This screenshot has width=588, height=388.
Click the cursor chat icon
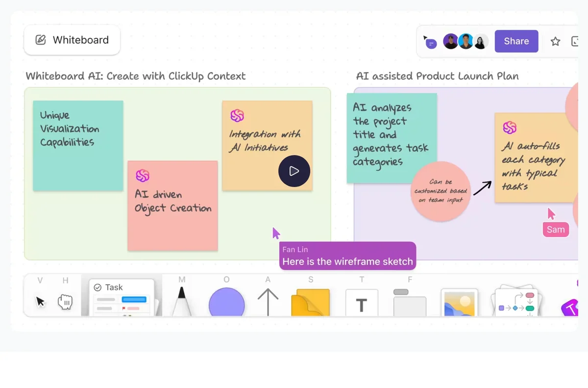pyautogui.click(x=430, y=43)
